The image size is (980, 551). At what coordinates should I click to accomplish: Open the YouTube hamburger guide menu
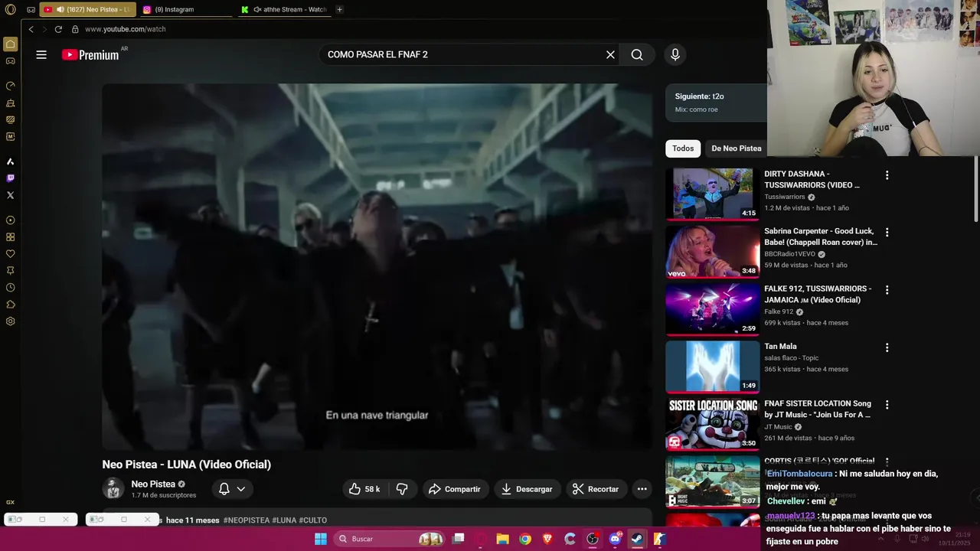click(41, 54)
